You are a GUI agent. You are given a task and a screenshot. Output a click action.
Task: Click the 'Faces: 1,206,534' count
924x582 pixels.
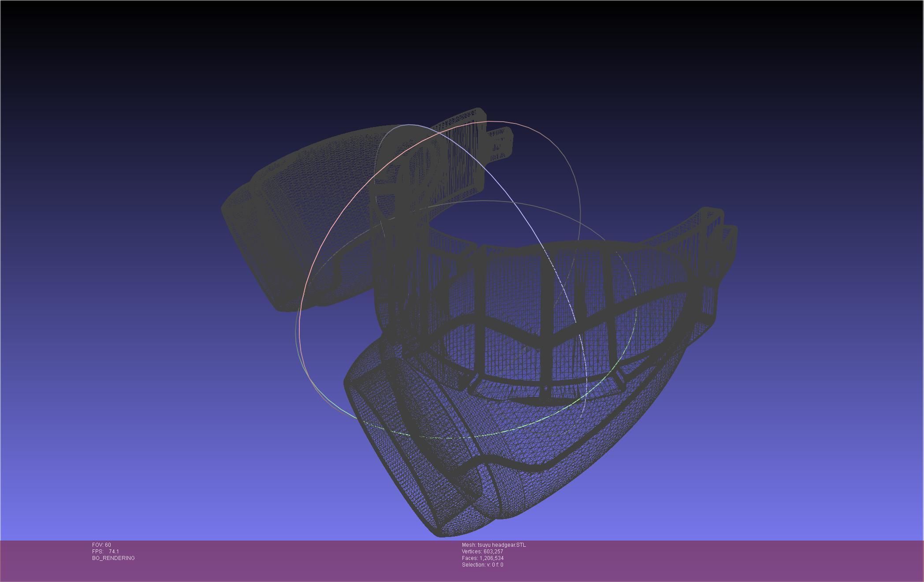pyautogui.click(x=483, y=558)
